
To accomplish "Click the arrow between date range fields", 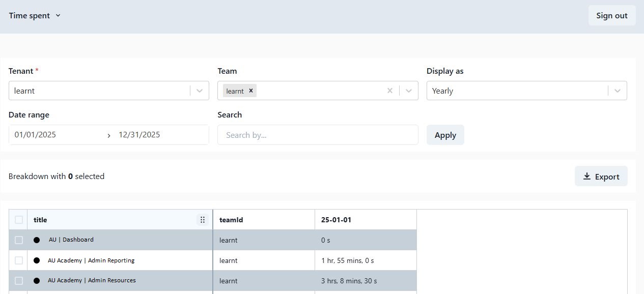I will (109, 135).
